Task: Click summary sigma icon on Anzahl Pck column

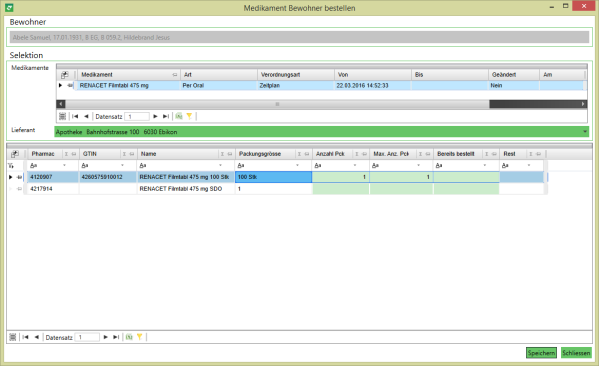Action: click(357, 154)
